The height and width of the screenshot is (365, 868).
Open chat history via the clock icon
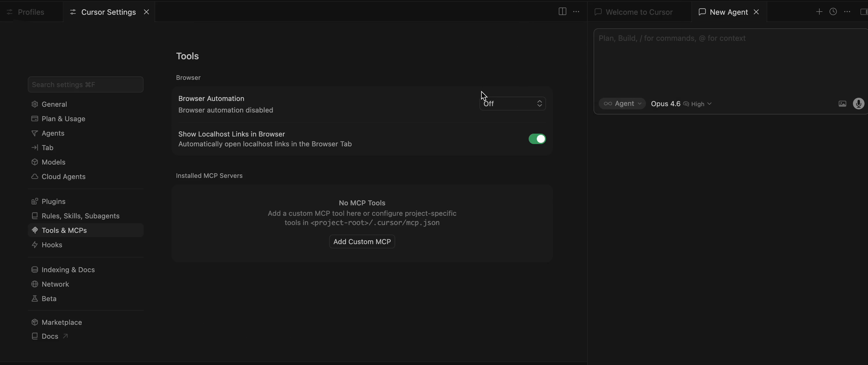coord(833,12)
